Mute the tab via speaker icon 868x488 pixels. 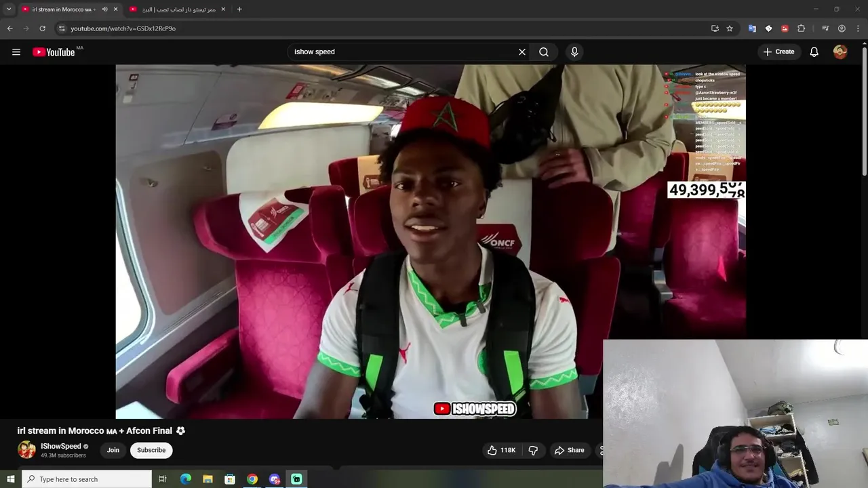(x=104, y=9)
